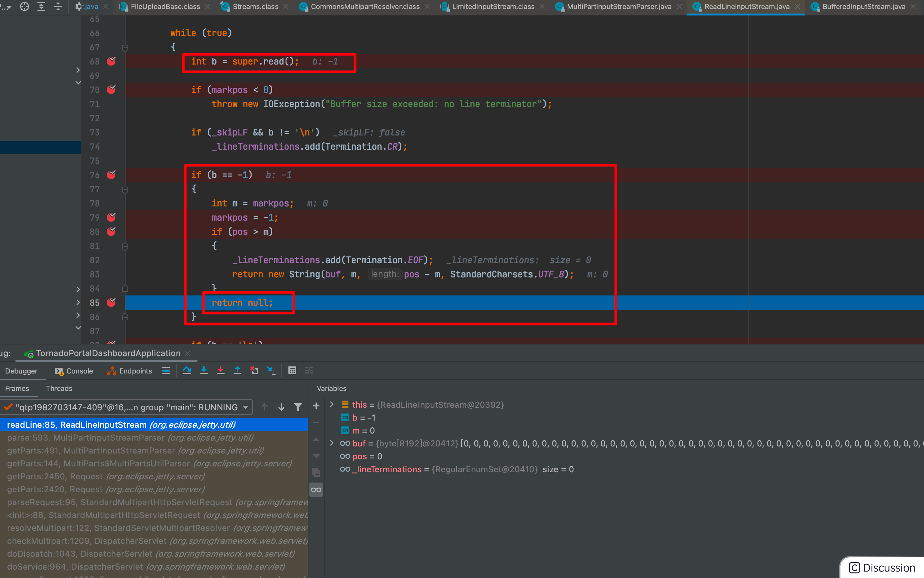
Task: Switch to the FileUploadBase.class tab
Action: tap(165, 6)
